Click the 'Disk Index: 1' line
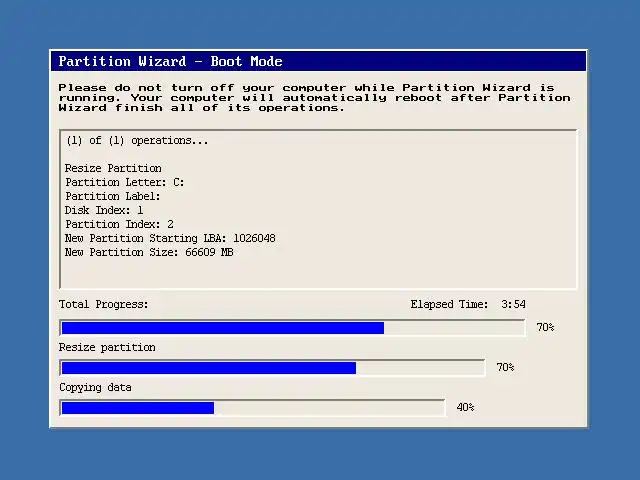 104,210
